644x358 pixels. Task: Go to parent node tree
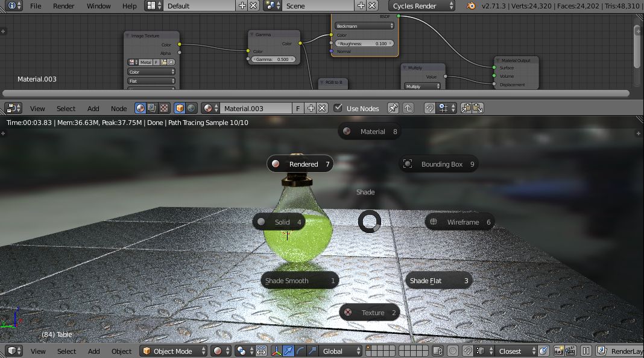(x=408, y=108)
